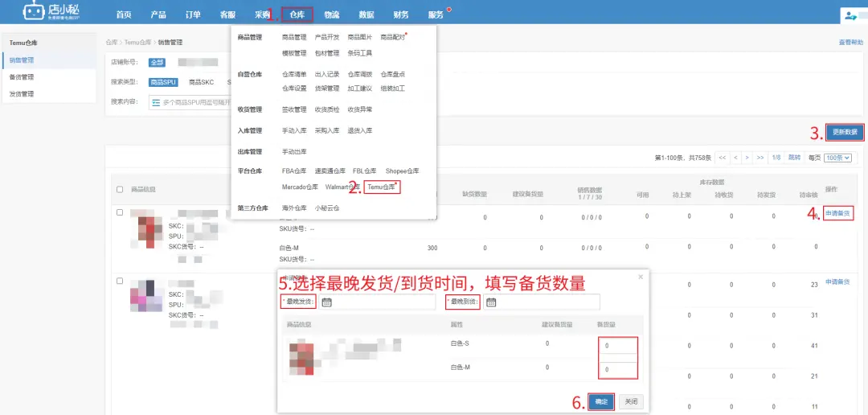The width and height of the screenshot is (868, 415).
Task: Close the 申请备货 dialog with X
Action: pyautogui.click(x=641, y=276)
